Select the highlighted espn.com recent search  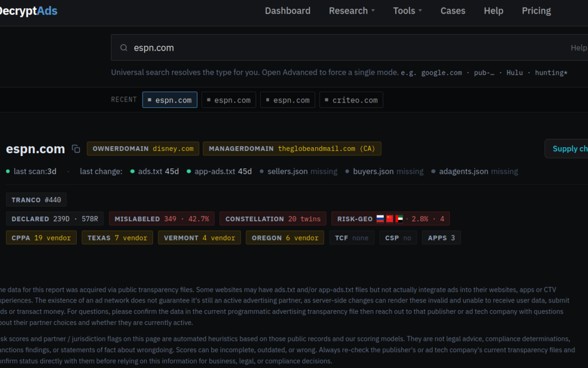tap(169, 100)
